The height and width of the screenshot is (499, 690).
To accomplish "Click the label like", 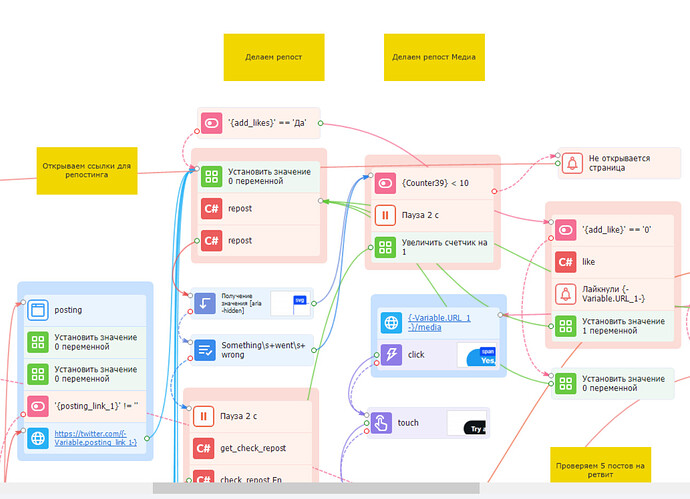I will coord(588,262).
